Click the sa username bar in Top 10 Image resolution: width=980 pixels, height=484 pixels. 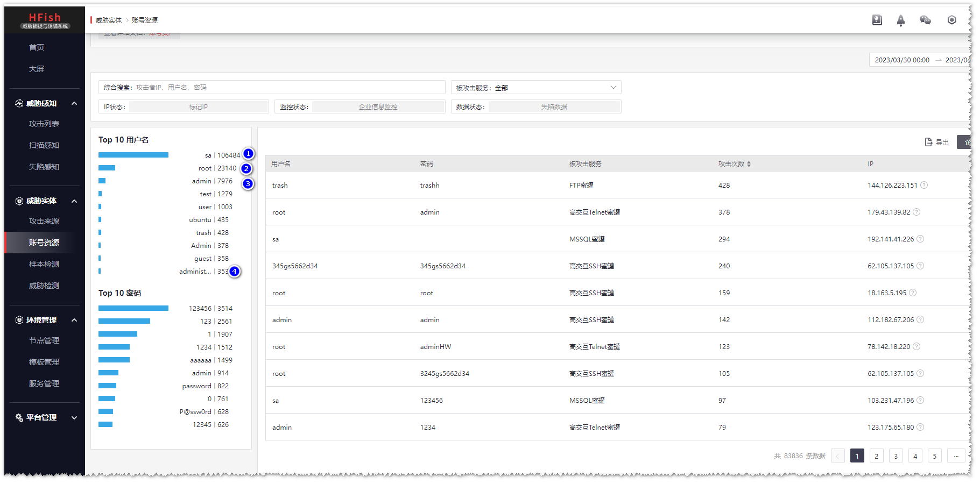pos(133,155)
